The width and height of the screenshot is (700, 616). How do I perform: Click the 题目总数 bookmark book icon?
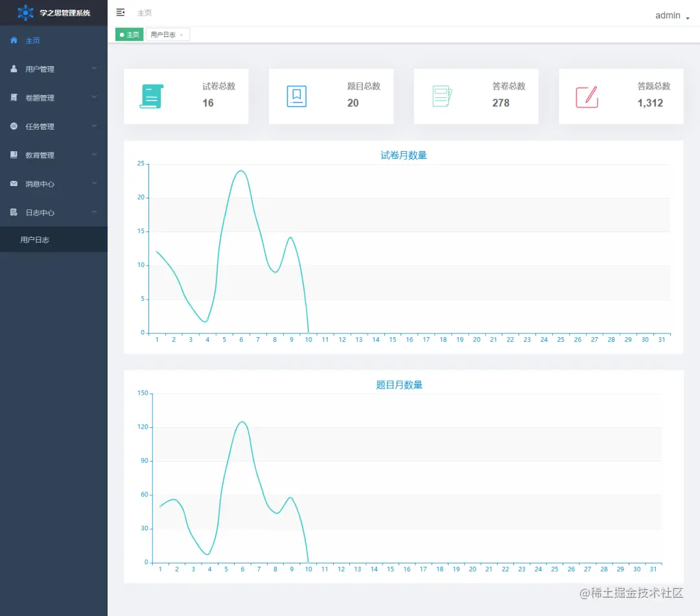click(x=296, y=96)
